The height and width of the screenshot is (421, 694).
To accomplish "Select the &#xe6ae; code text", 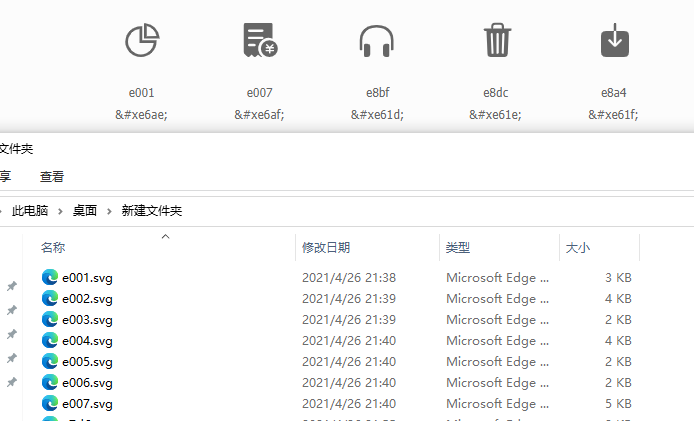I will tap(141, 115).
